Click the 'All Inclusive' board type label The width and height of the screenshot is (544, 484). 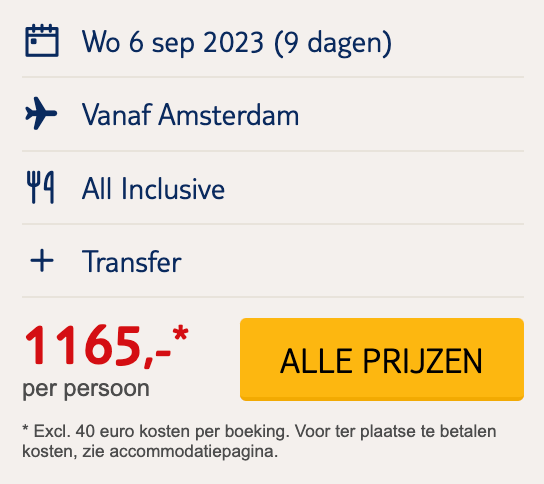coord(153,188)
